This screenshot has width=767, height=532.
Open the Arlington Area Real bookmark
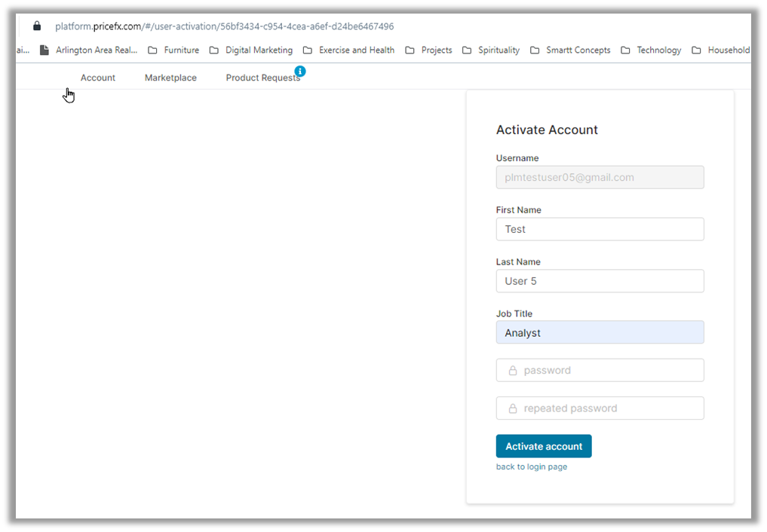pos(88,50)
